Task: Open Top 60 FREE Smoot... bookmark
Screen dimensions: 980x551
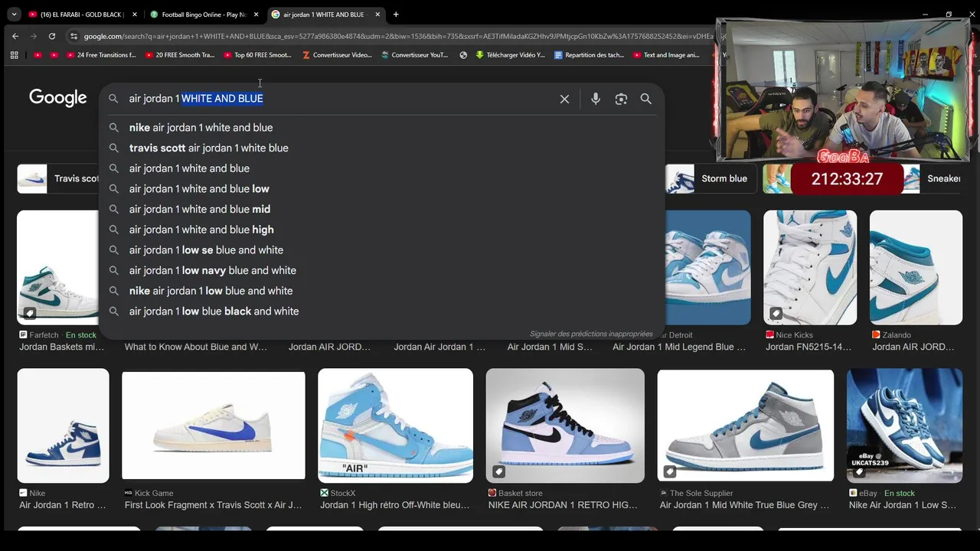Action: click(x=258, y=55)
